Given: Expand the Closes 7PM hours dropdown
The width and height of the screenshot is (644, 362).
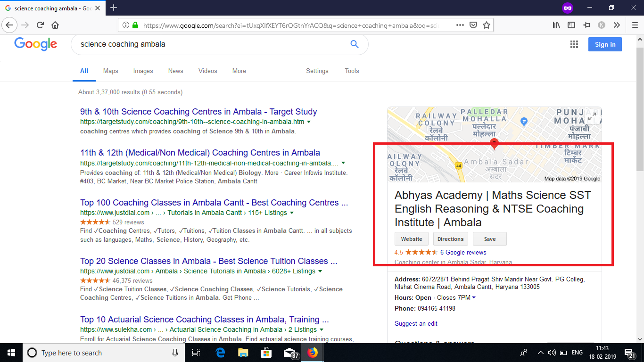Looking at the screenshot, I should click(x=474, y=297).
